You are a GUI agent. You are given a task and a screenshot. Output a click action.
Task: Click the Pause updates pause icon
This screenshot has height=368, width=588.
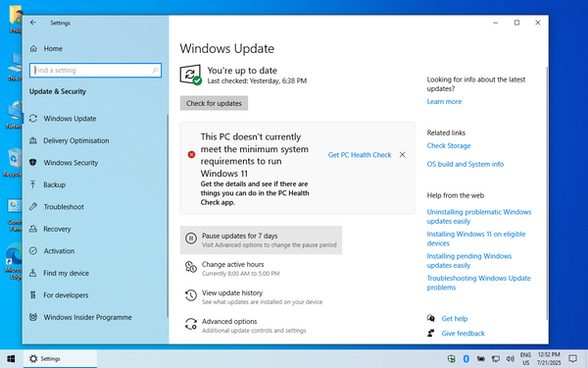[191, 238]
